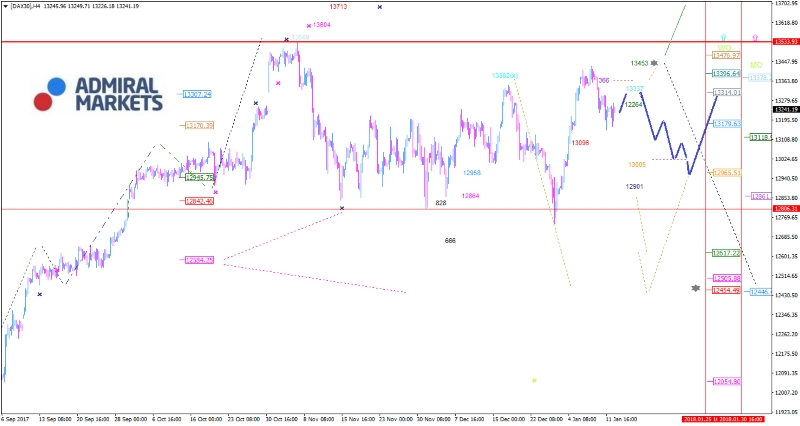Click the magenta up arrow near the top right

point(755,37)
